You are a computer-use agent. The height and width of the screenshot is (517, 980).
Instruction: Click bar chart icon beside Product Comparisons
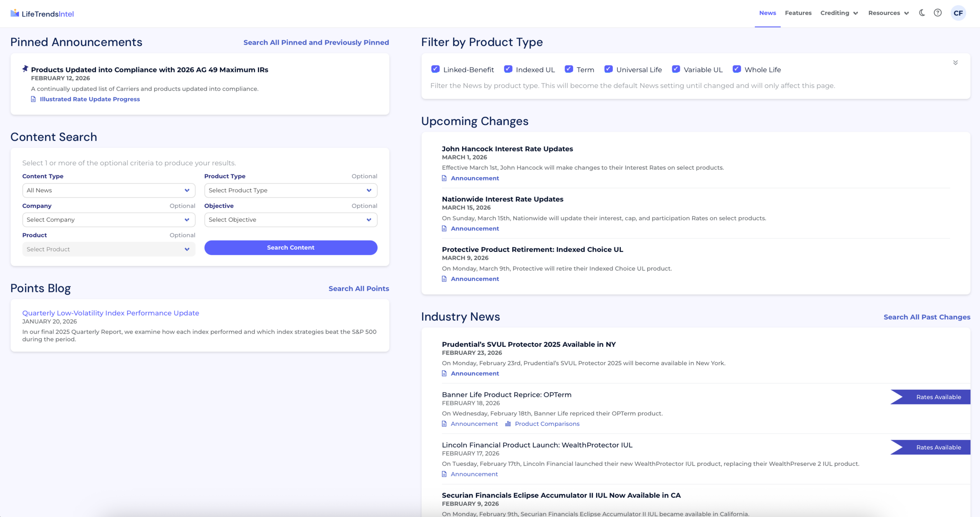click(508, 424)
